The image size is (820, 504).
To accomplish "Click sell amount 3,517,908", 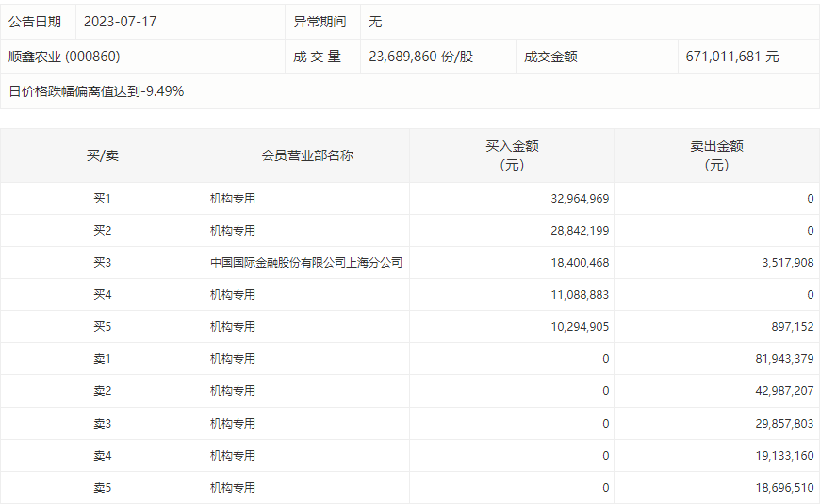I will (788, 263).
